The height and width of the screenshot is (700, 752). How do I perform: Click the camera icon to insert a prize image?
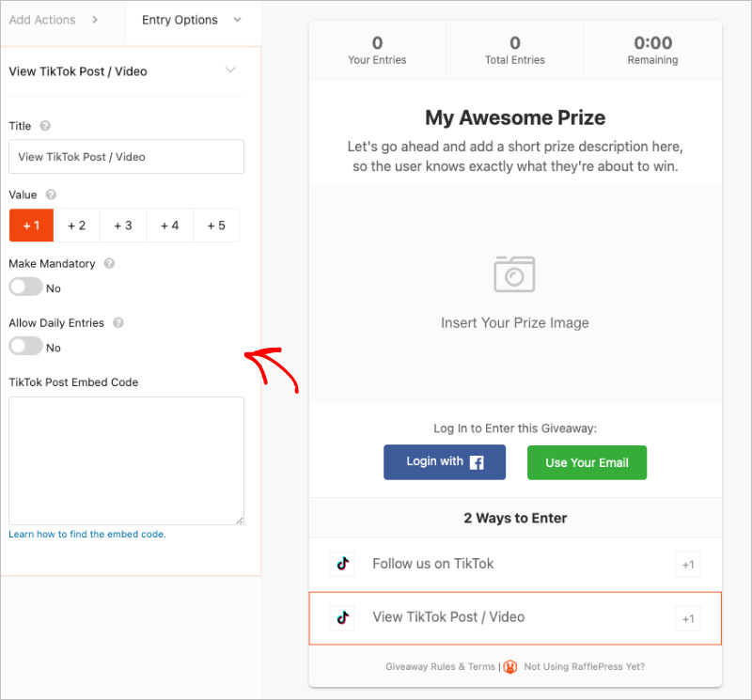click(514, 274)
